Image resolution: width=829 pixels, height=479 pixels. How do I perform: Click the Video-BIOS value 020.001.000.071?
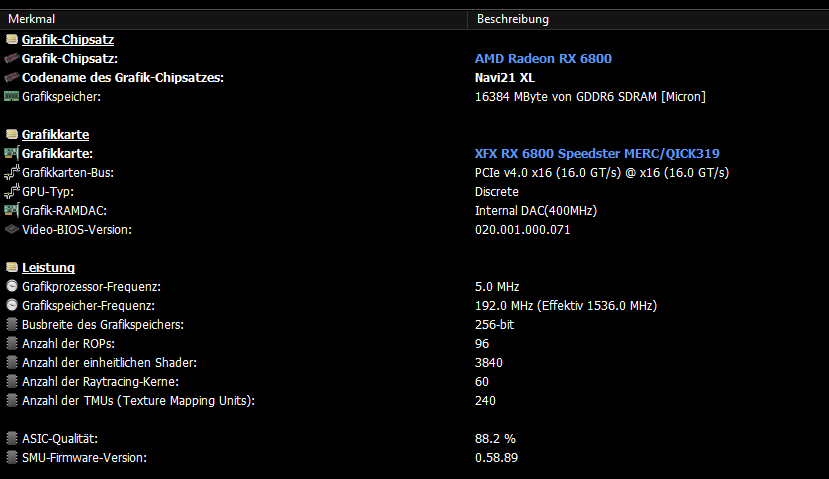[x=524, y=230]
